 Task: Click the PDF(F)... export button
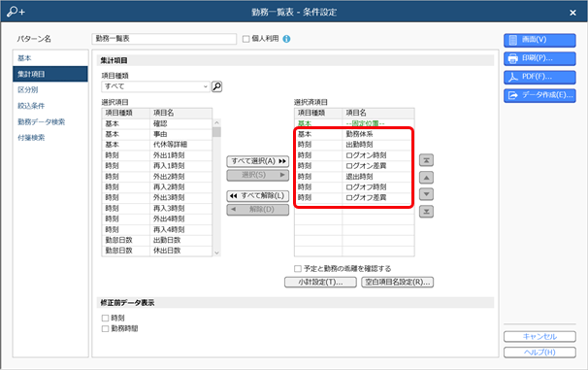click(x=539, y=77)
